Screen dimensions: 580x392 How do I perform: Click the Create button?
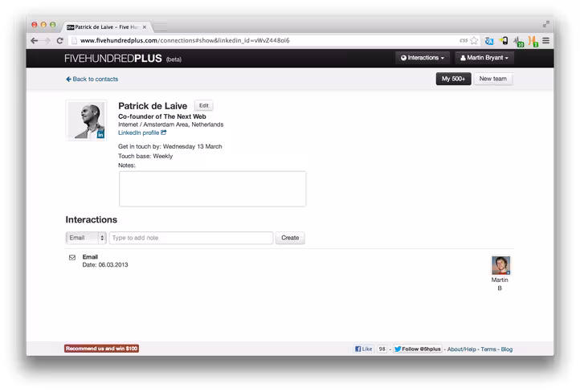290,238
